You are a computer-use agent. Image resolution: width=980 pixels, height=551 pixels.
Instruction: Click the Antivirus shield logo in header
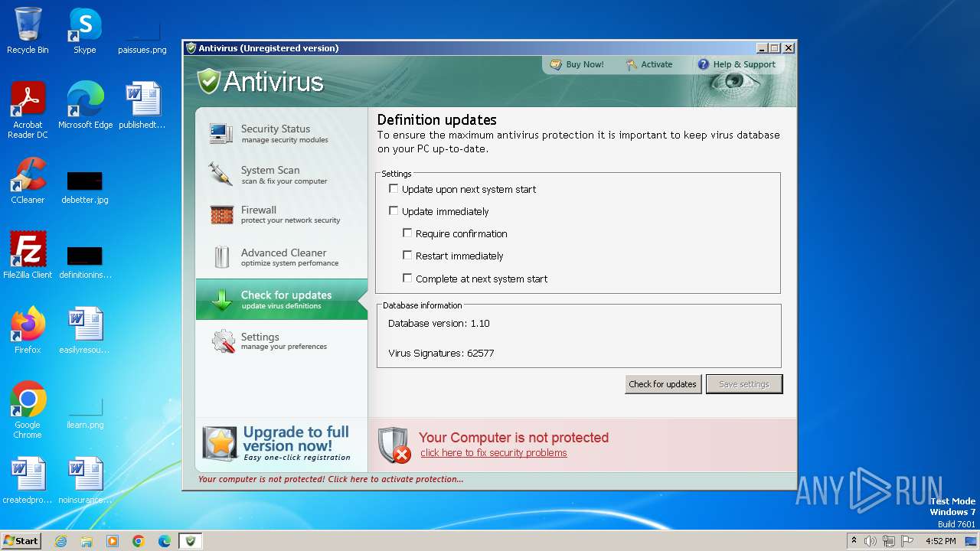[208, 81]
